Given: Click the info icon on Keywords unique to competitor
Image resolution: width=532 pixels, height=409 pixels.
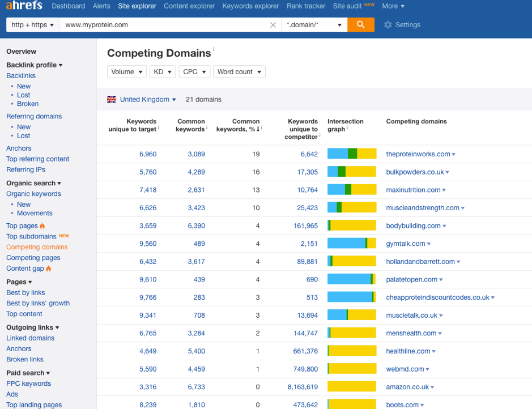Looking at the screenshot, I should [320, 135].
